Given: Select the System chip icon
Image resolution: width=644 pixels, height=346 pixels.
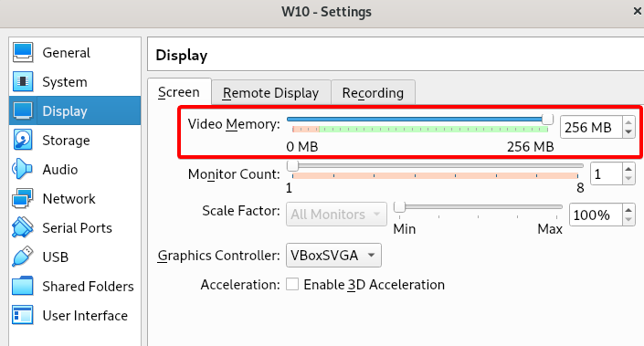Looking at the screenshot, I should (23, 81).
